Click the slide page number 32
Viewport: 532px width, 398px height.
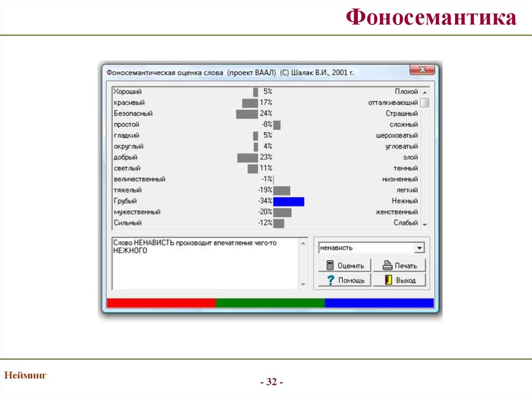pos(271,382)
